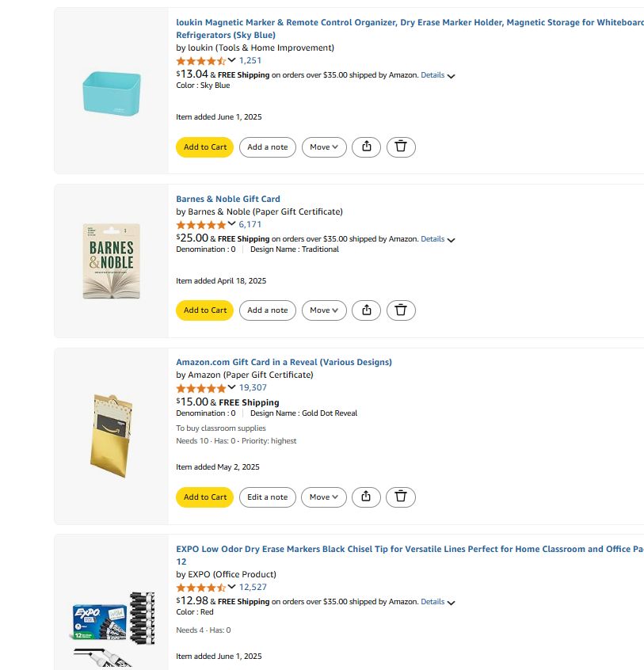Screen dimensions: 644x670
Task: Share the Amazon.com Gift Card item
Action: (x=366, y=497)
